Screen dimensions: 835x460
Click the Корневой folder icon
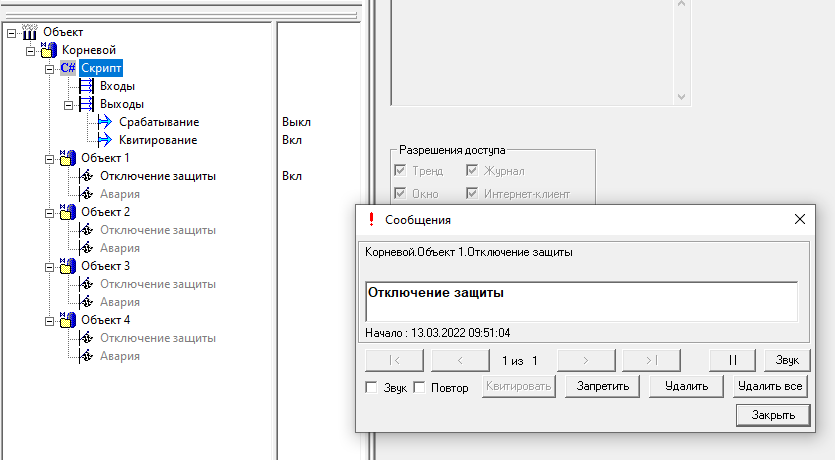(48, 50)
